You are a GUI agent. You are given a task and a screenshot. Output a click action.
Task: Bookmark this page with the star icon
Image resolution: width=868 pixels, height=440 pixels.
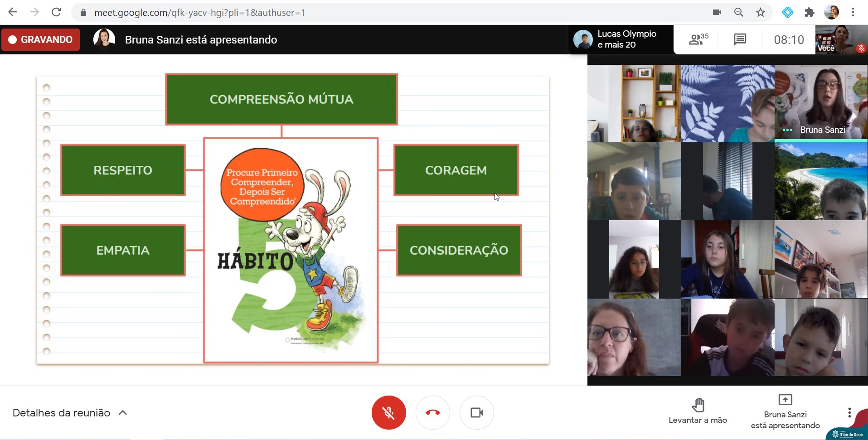[761, 13]
